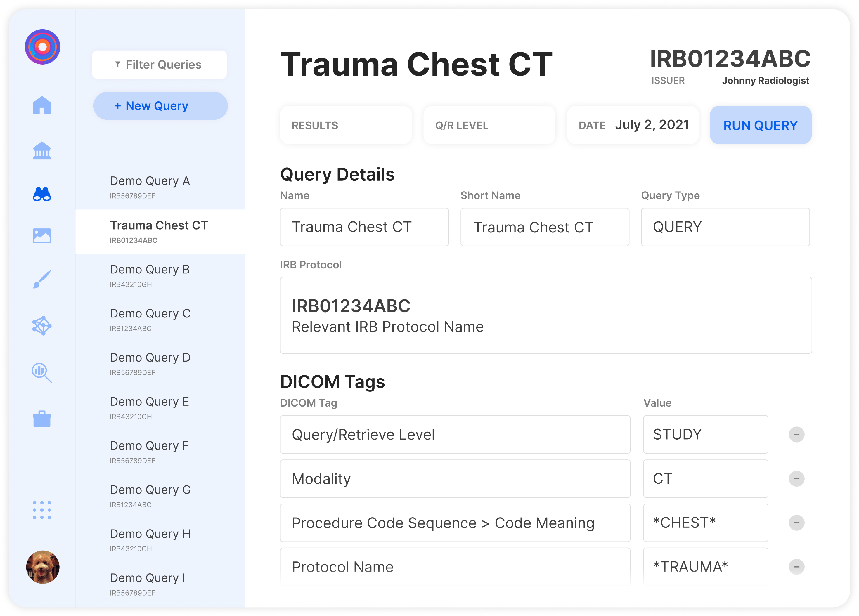Open the briefcase icon in sidebar

42,419
